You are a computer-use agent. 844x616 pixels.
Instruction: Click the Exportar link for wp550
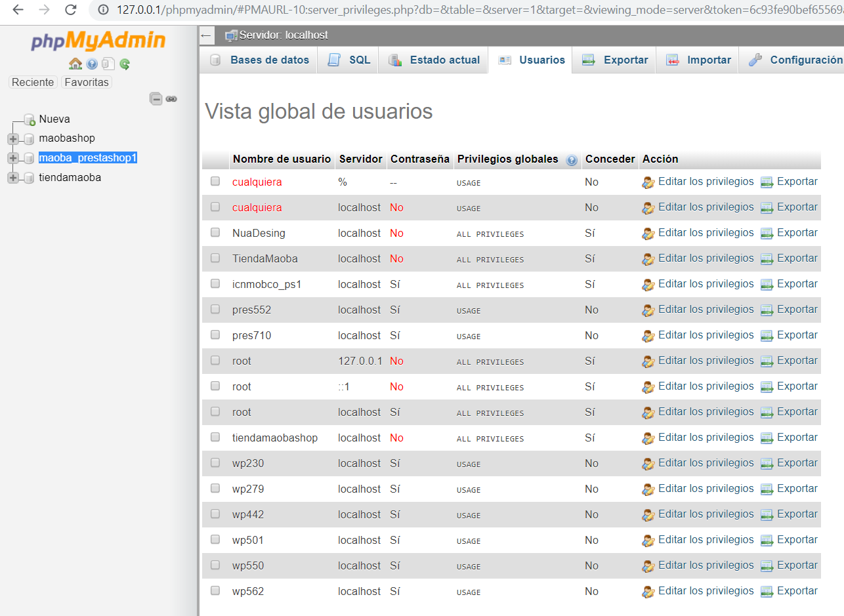coord(797,565)
